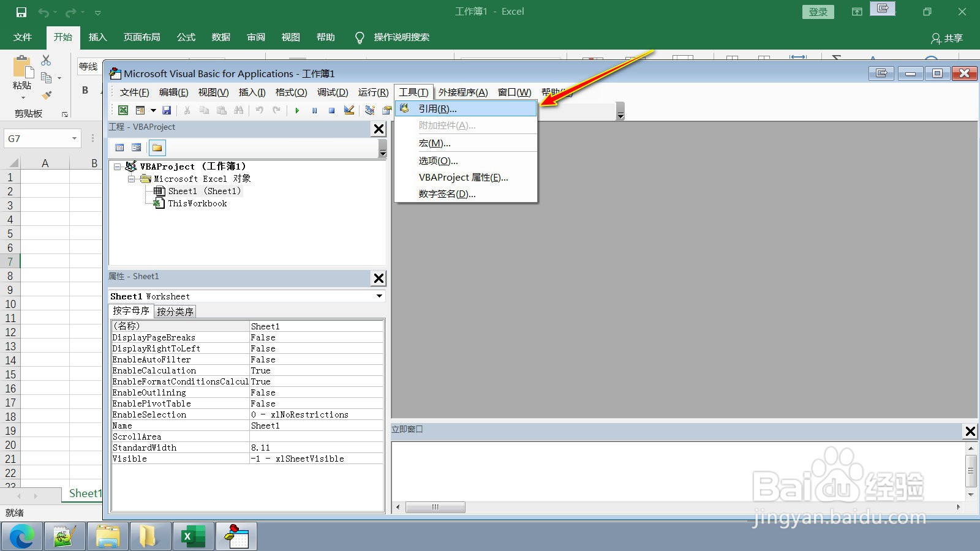Click the Excel 登录 sign-in button

(x=818, y=12)
